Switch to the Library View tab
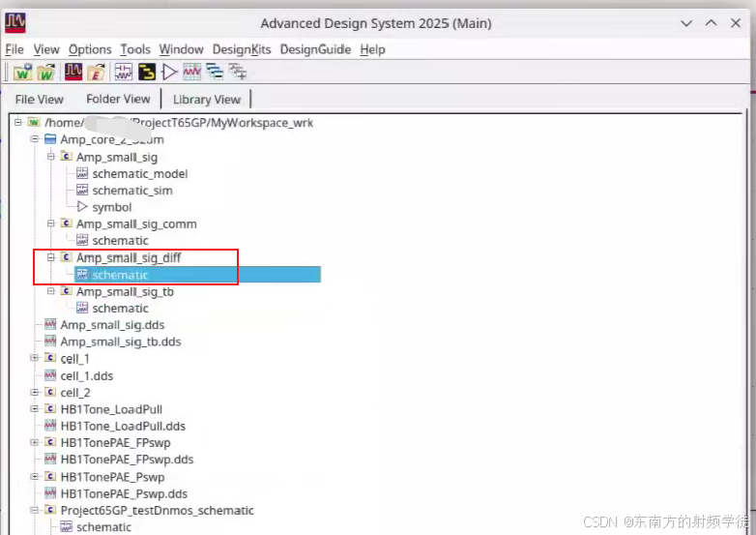 coord(206,100)
